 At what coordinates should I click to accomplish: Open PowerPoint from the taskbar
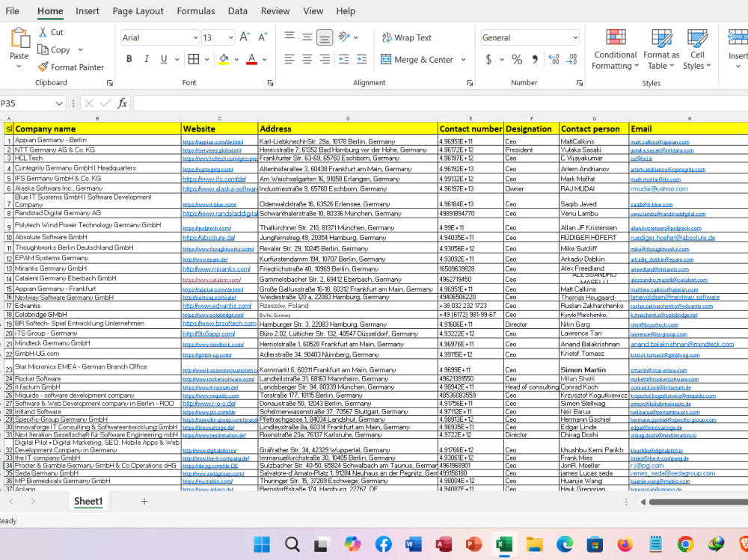tap(473, 544)
